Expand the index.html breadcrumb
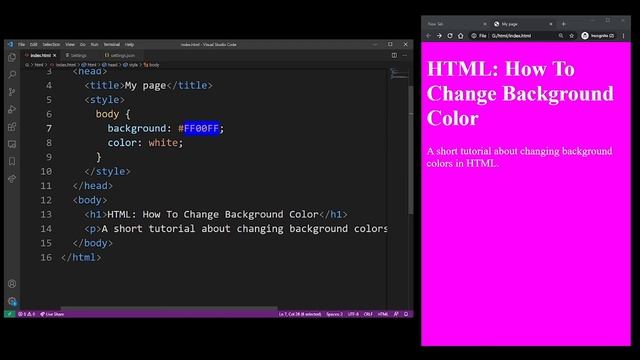Image resolution: width=640 pixels, height=360 pixels. (63, 65)
